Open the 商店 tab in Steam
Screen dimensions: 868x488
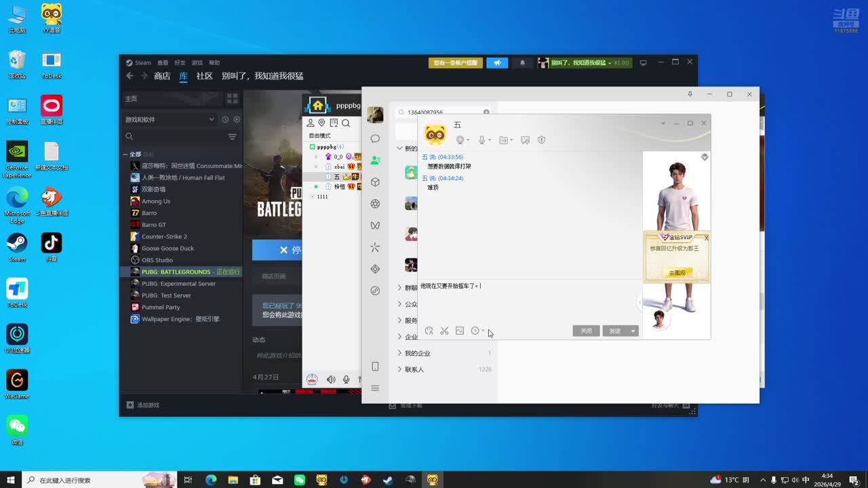[x=162, y=76]
